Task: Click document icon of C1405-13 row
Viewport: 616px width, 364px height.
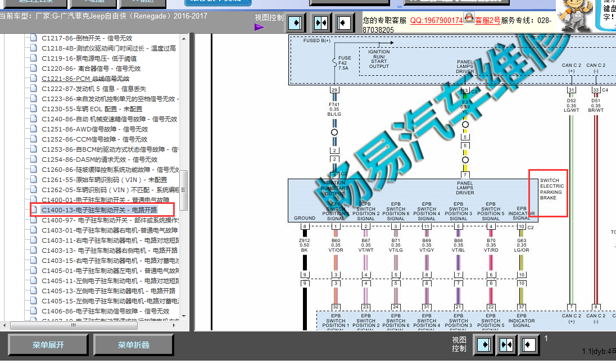Action: (x=34, y=290)
